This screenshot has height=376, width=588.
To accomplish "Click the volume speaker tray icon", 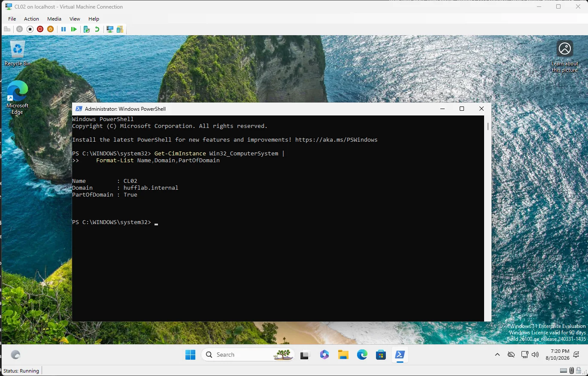I will 535,355.
